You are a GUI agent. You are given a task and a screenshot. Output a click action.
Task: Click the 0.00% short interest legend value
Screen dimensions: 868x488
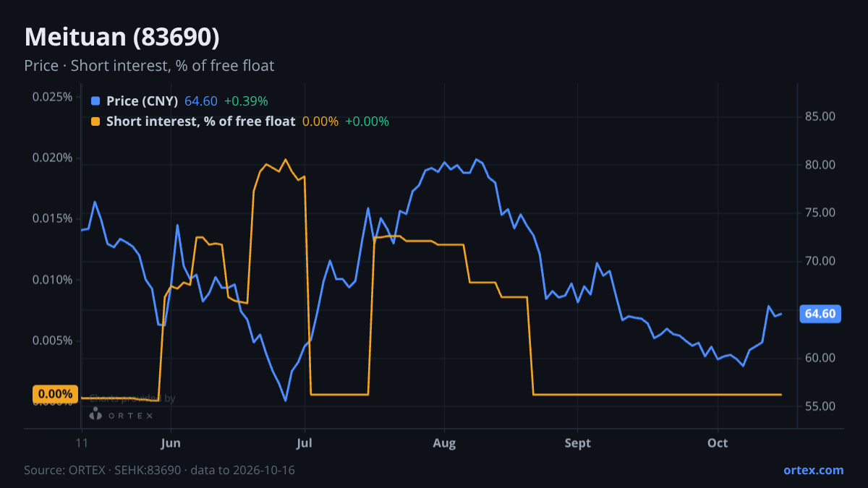320,121
